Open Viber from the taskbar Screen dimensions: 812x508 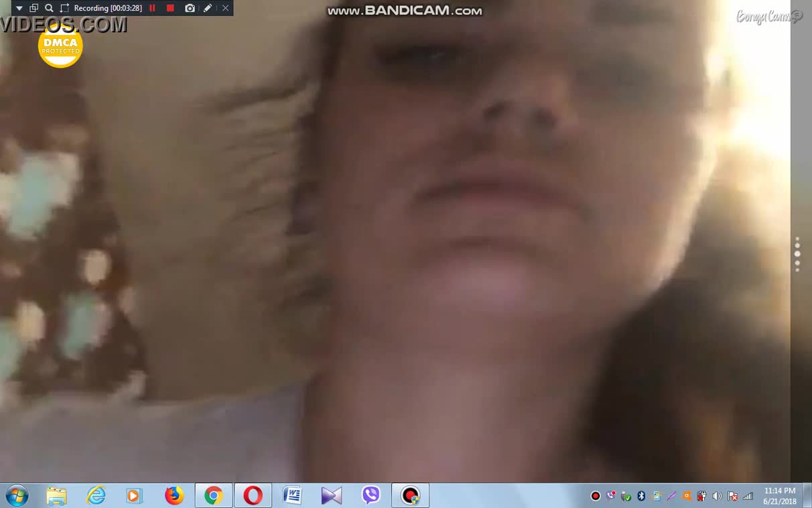coord(370,496)
